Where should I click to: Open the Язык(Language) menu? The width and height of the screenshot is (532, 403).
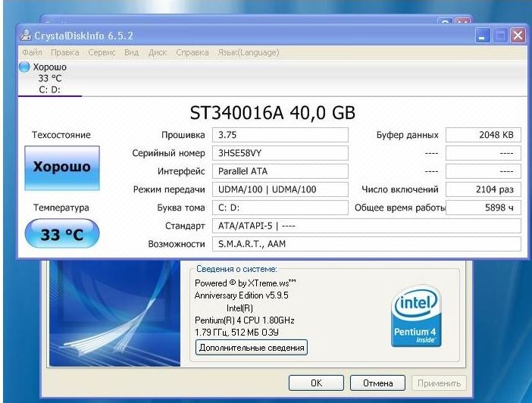(249, 52)
